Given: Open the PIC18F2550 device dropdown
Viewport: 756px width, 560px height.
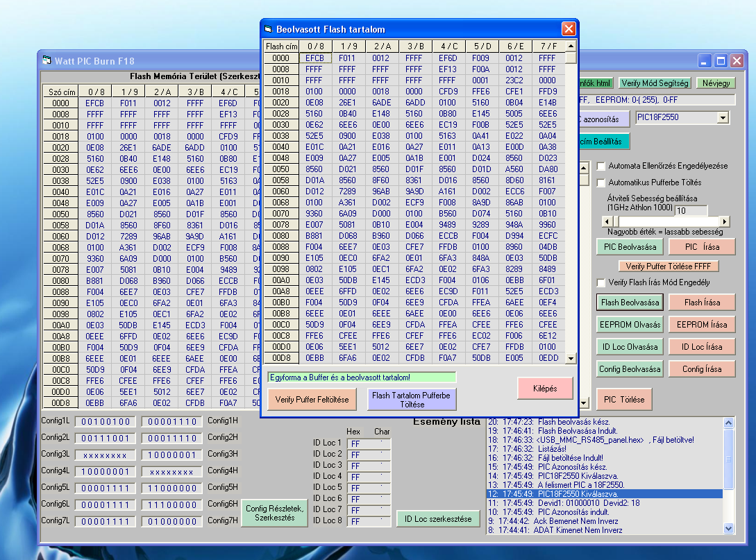Looking at the screenshot, I should point(723,117).
